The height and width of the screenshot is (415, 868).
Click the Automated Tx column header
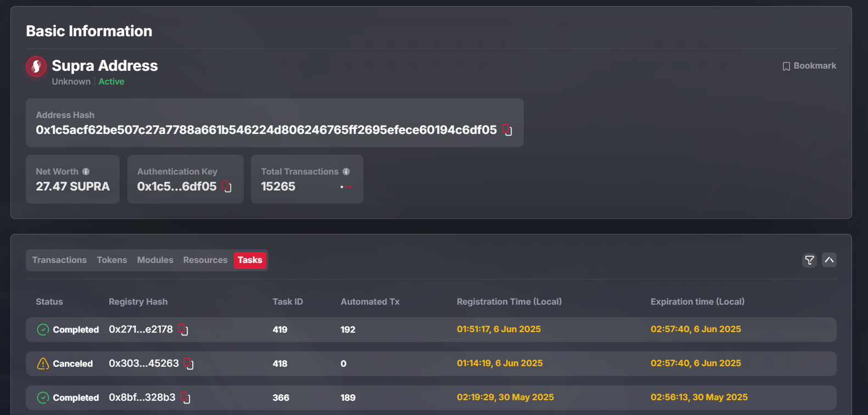(370, 302)
